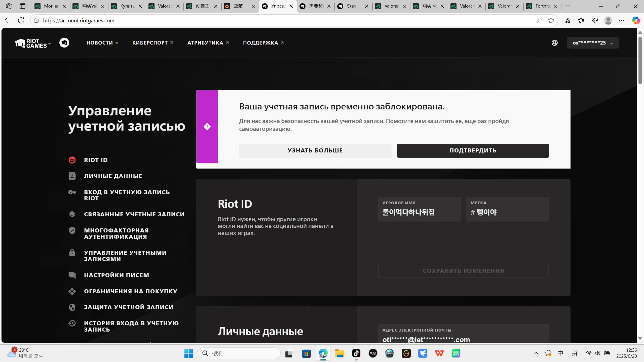This screenshot has width=644, height=362.
Task: Click the ИГРОВОЕ ИМЯ input field
Action: coord(419,210)
